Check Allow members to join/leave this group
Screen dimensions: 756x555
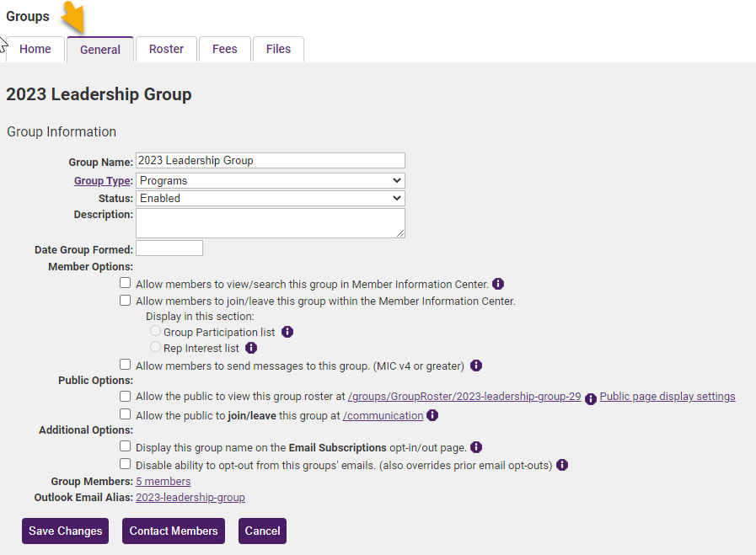[126, 300]
